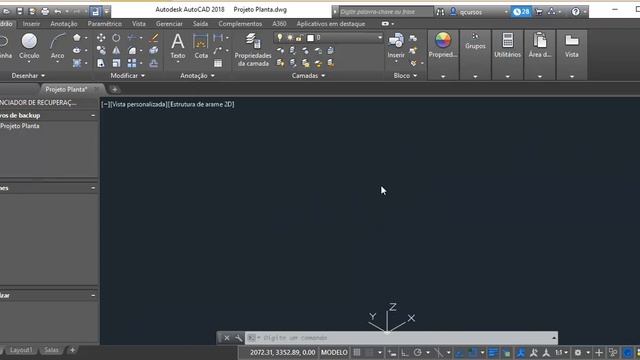Open the qcursos user account menu
The image size is (640, 360).
[479, 12]
